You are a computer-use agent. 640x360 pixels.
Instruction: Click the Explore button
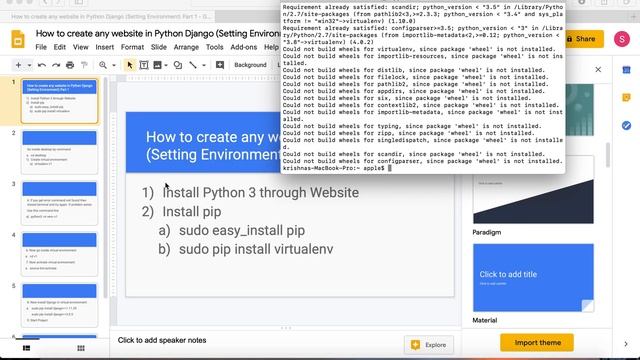point(429,345)
